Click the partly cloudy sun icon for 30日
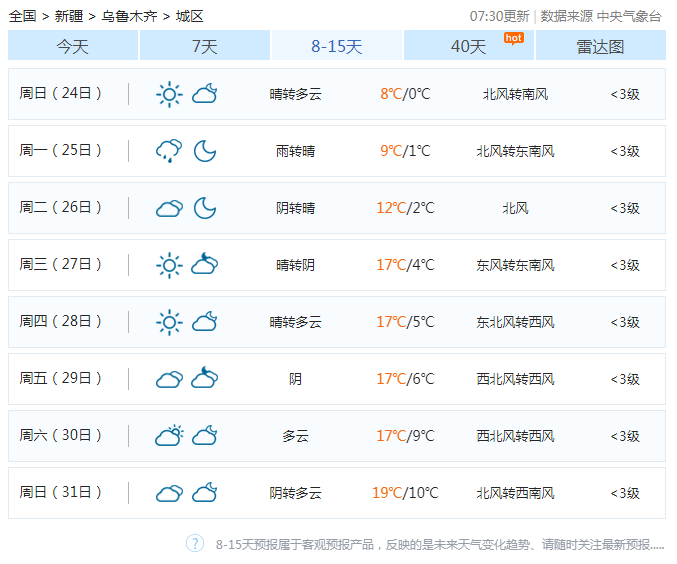Image resolution: width=677 pixels, height=564 pixels. tap(169, 435)
